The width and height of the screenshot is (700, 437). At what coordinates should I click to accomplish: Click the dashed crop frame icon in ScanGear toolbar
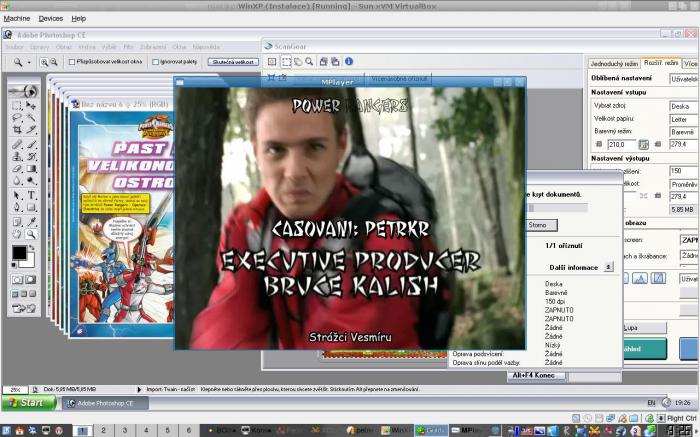tap(286, 62)
